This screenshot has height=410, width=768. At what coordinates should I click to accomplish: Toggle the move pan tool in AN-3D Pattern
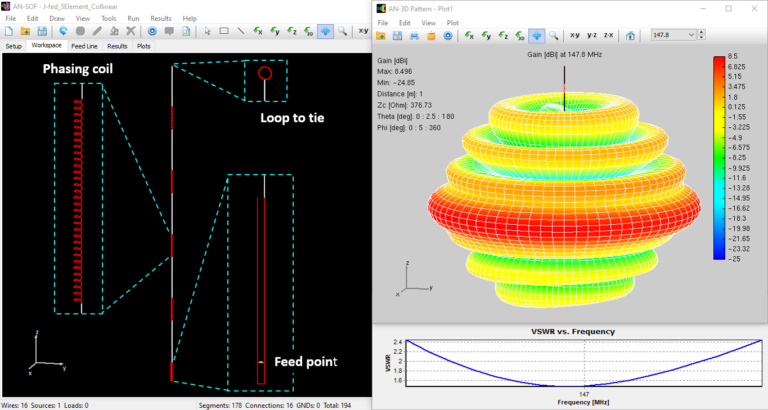click(x=537, y=35)
